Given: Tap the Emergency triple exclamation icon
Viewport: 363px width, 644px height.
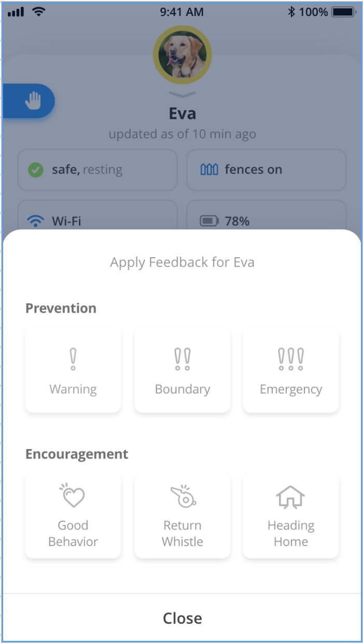Looking at the screenshot, I should pos(291,359).
